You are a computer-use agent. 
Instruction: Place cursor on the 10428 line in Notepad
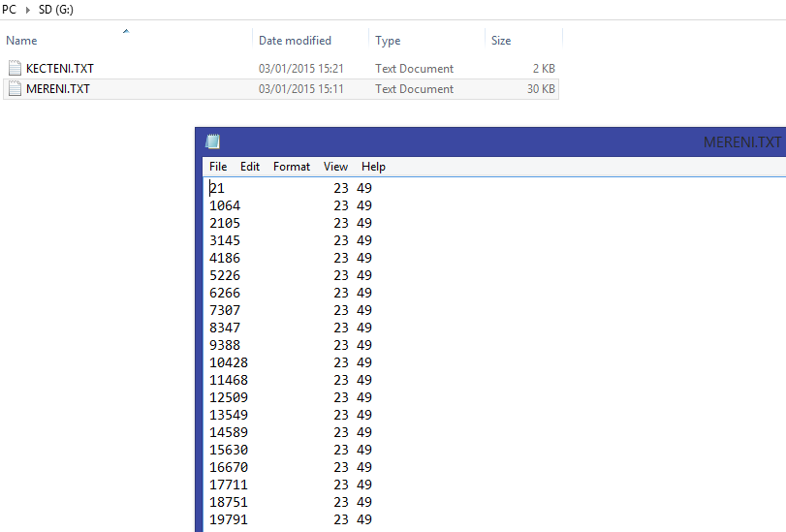pyautogui.click(x=229, y=362)
